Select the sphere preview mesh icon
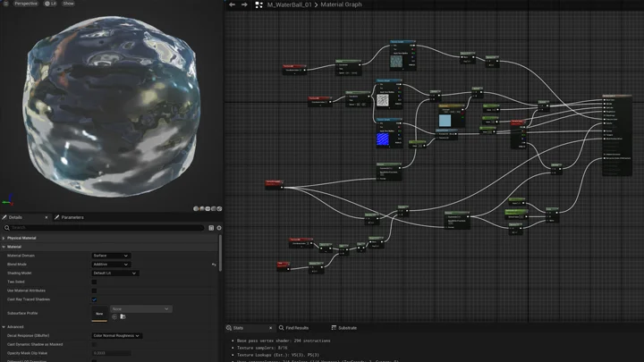This screenshot has height=362, width=644. (201, 208)
